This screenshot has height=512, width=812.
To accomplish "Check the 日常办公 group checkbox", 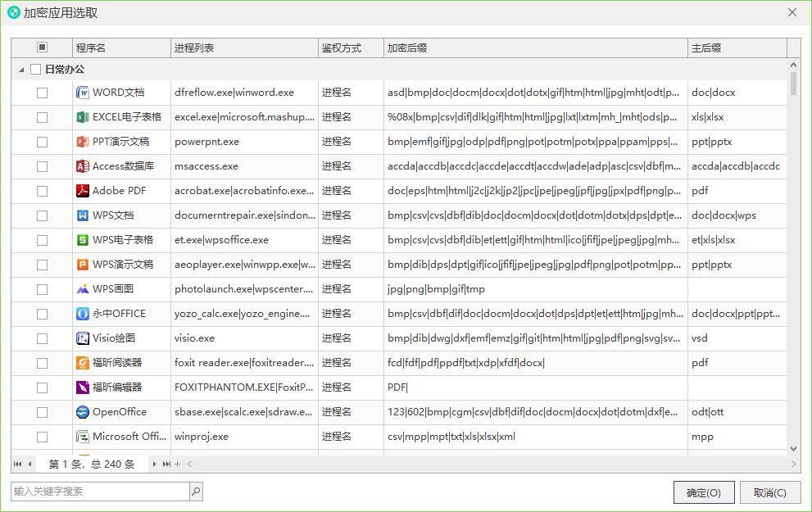I will [x=36, y=70].
